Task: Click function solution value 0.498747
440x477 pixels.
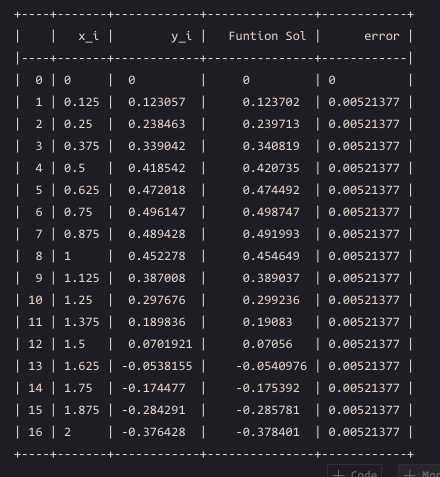Action: coord(271,212)
